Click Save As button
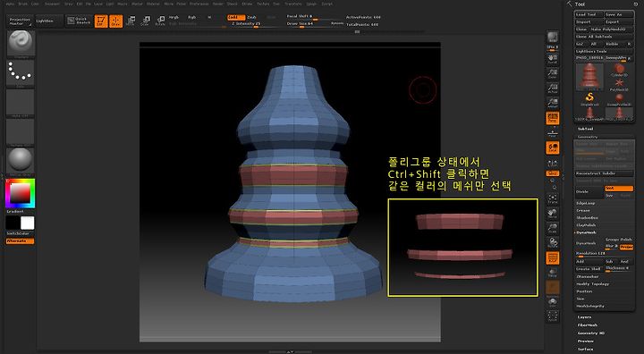 click(x=619, y=14)
